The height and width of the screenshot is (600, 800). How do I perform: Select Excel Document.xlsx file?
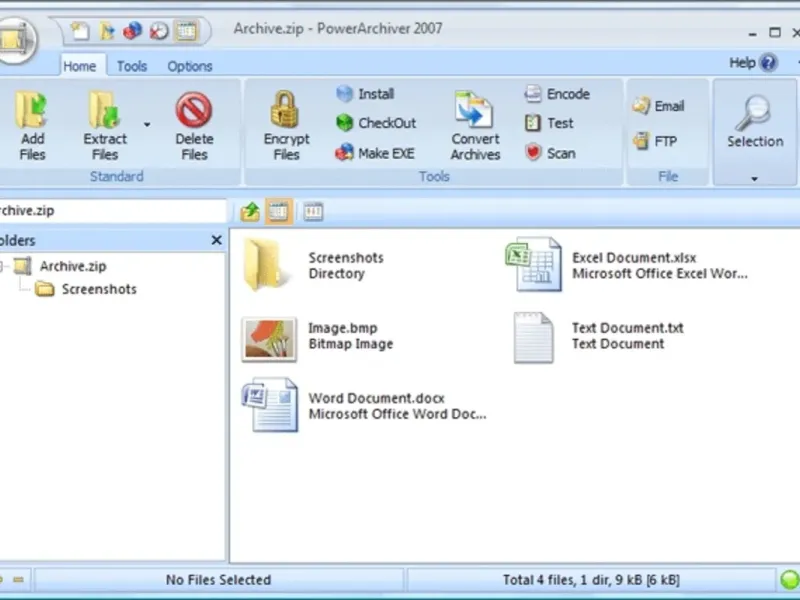coord(627,265)
